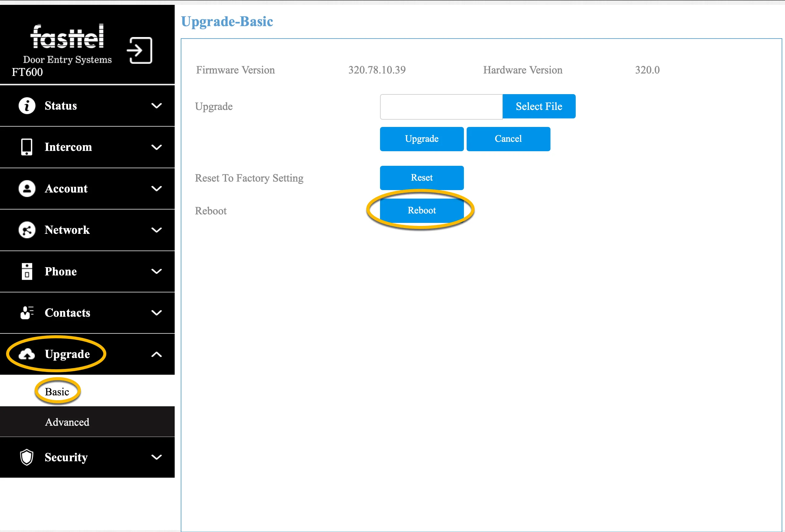Click the Upgrade-Basic page heading
The width and height of the screenshot is (785, 532).
tap(227, 22)
